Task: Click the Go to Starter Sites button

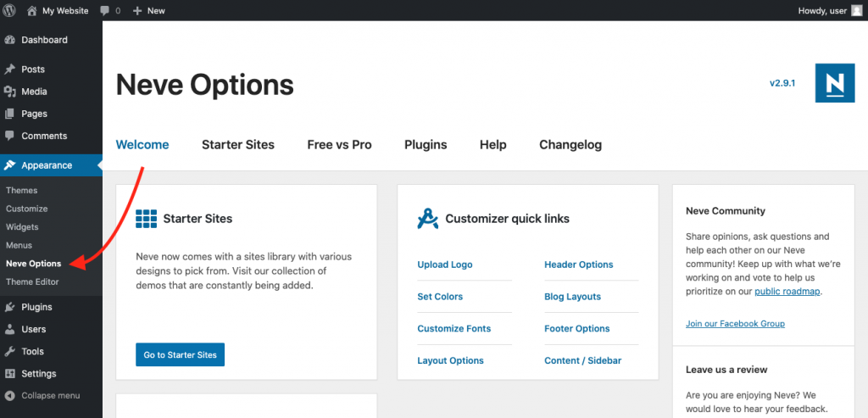Action: click(x=180, y=355)
